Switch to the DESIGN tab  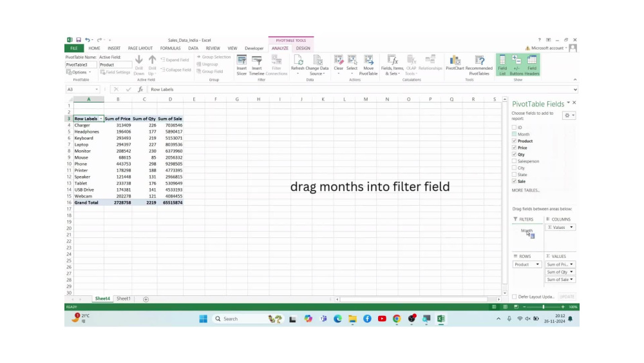pos(303,48)
